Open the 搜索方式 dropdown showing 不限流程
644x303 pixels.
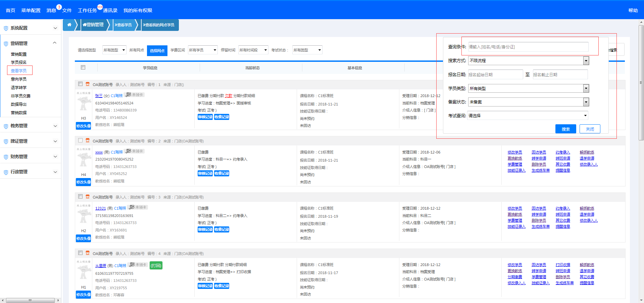coord(529,61)
